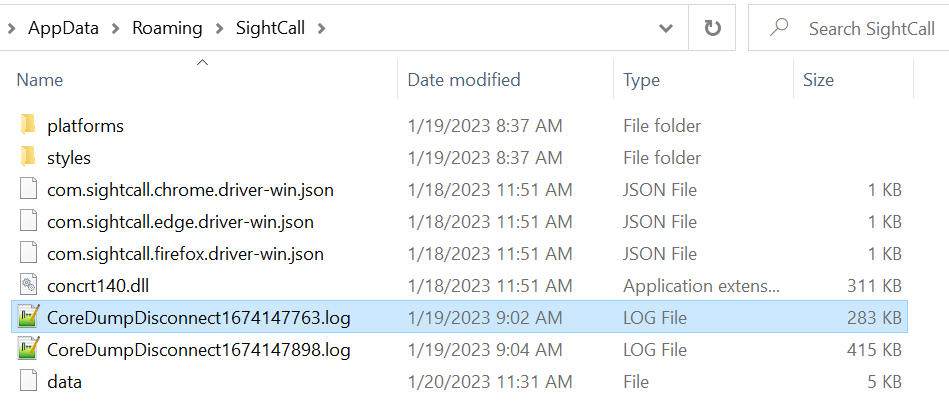Image resolution: width=949 pixels, height=402 pixels.
Task: Select the styles folder icon
Action: pos(28,157)
